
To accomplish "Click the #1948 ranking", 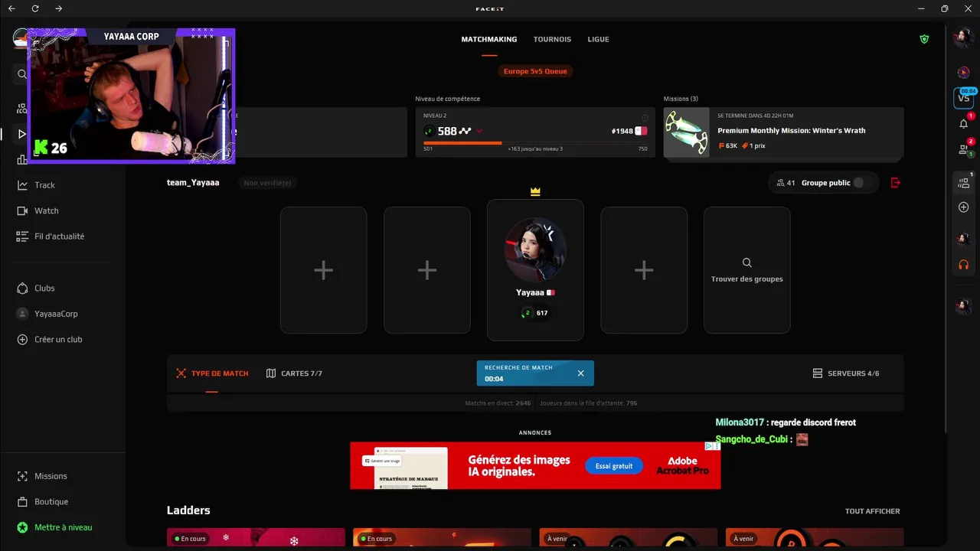I will pyautogui.click(x=622, y=131).
